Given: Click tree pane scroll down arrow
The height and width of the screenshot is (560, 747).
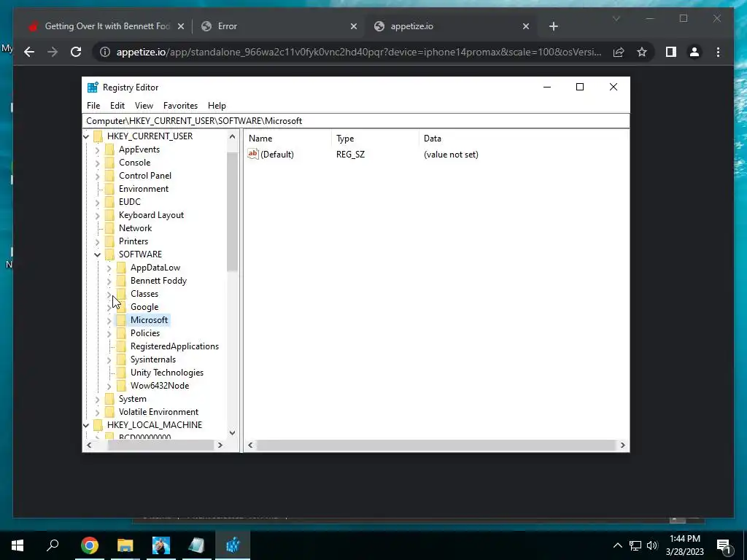Looking at the screenshot, I should click(x=232, y=432).
